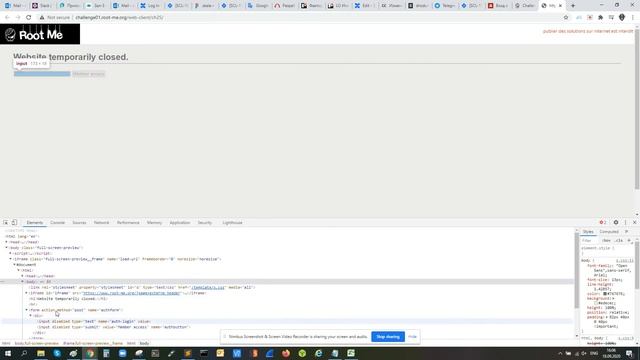Expand the background property triangle
Viewport: 640px width, 360px height.
[x=613, y=299]
